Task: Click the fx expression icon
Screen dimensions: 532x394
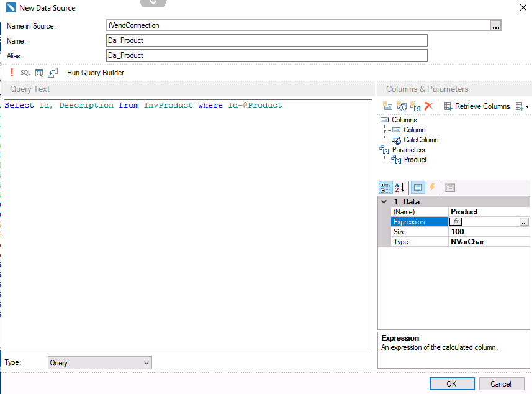Action: [456, 222]
